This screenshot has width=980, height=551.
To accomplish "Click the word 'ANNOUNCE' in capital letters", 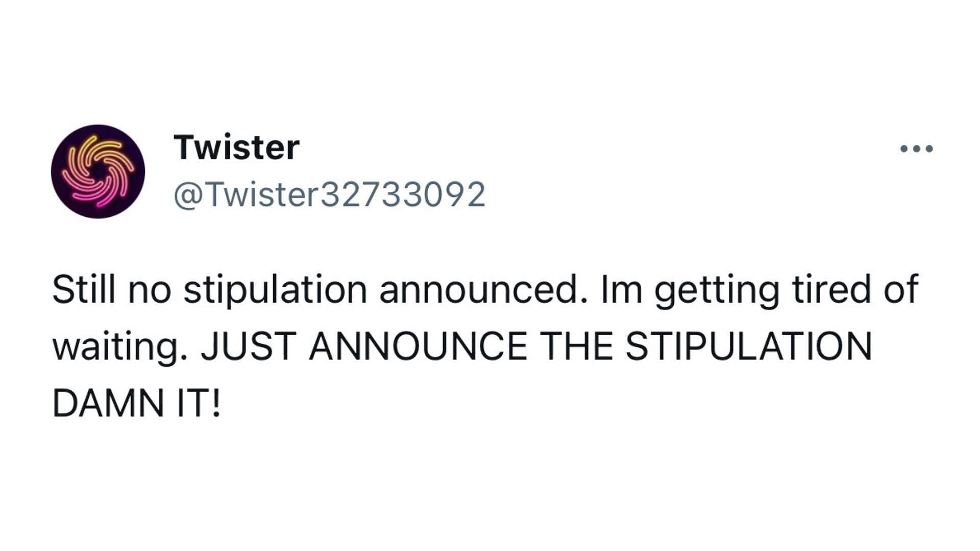I will coord(418,346).
